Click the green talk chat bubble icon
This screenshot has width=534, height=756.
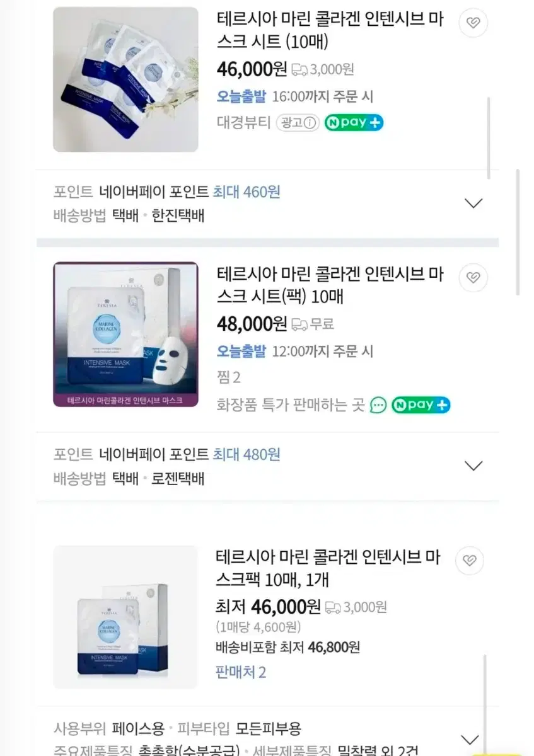tap(378, 405)
